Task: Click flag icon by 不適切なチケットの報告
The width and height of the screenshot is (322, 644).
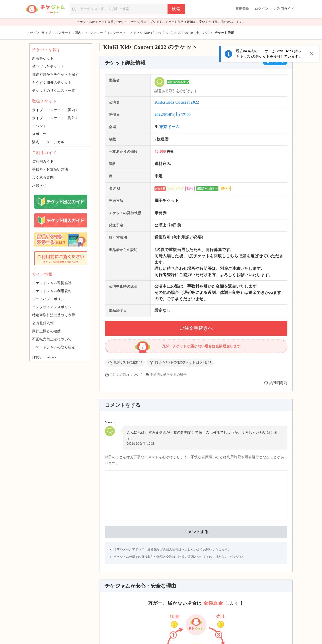Action: coord(147,375)
